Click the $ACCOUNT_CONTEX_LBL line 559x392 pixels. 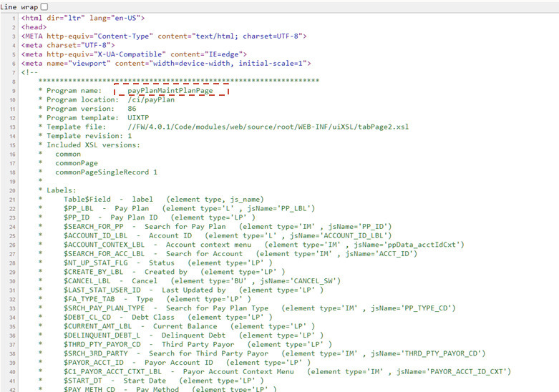[264, 245]
